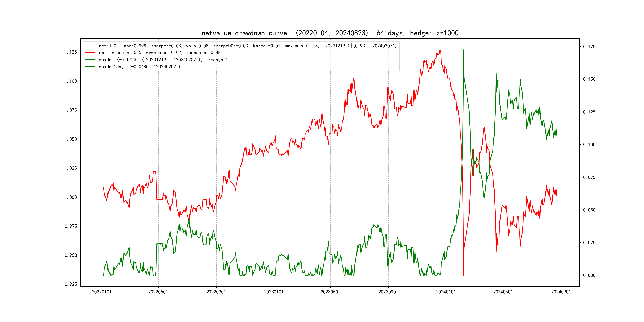Click the right y-axis tick 0.175
The width and height of the screenshot is (644, 322).
pos(589,47)
